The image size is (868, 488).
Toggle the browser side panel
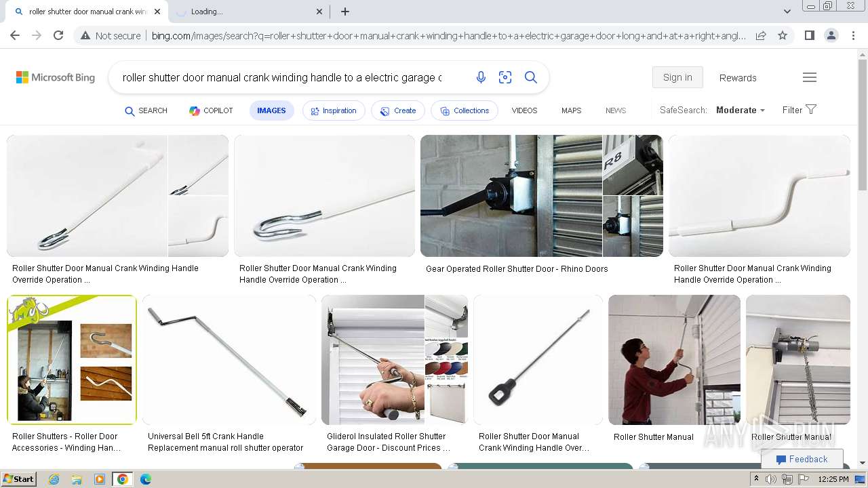tap(809, 35)
